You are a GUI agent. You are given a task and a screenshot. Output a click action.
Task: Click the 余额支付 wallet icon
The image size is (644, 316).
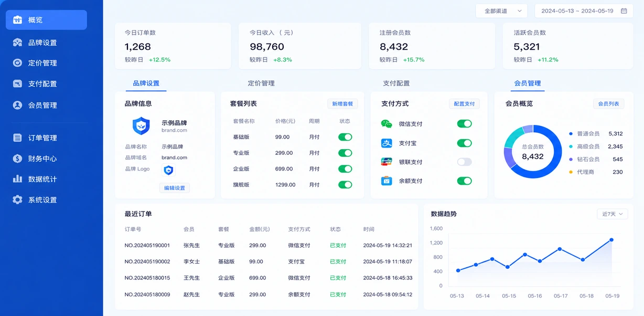[x=387, y=181]
